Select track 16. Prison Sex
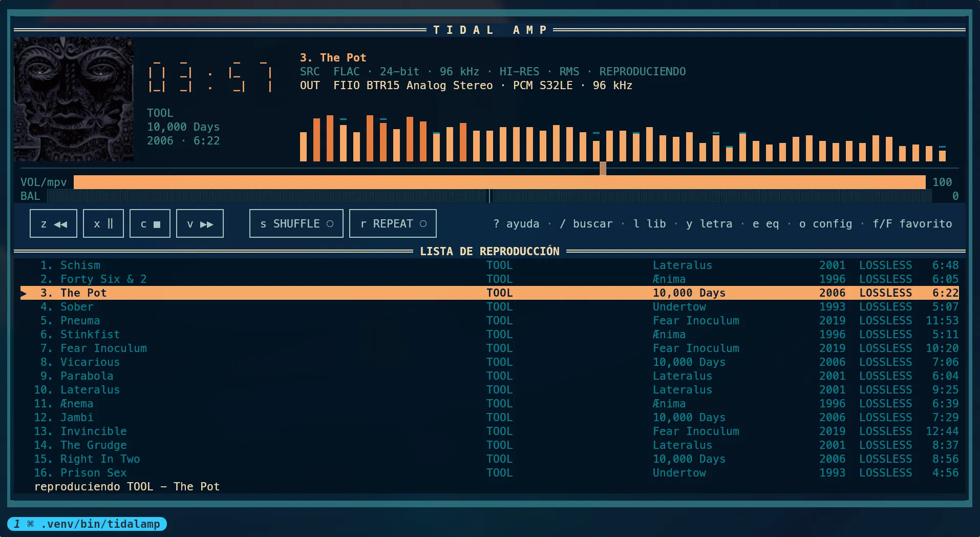The image size is (980, 537). coord(489,473)
